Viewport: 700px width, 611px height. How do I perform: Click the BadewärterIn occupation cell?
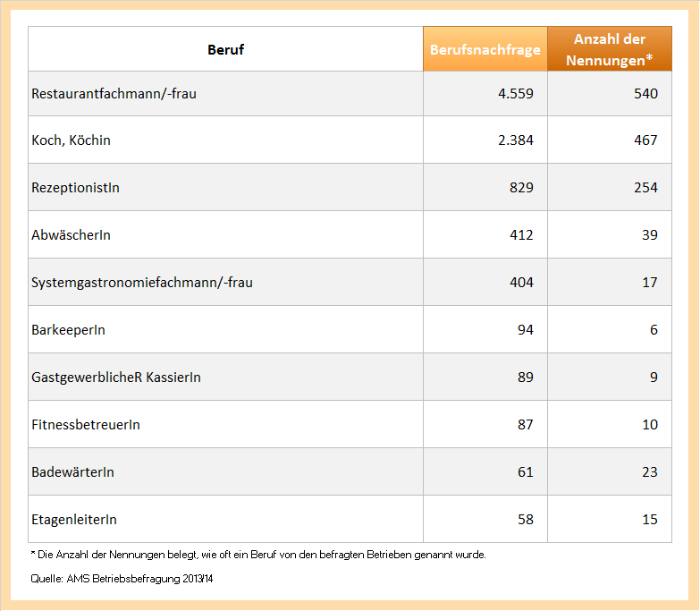(72, 471)
